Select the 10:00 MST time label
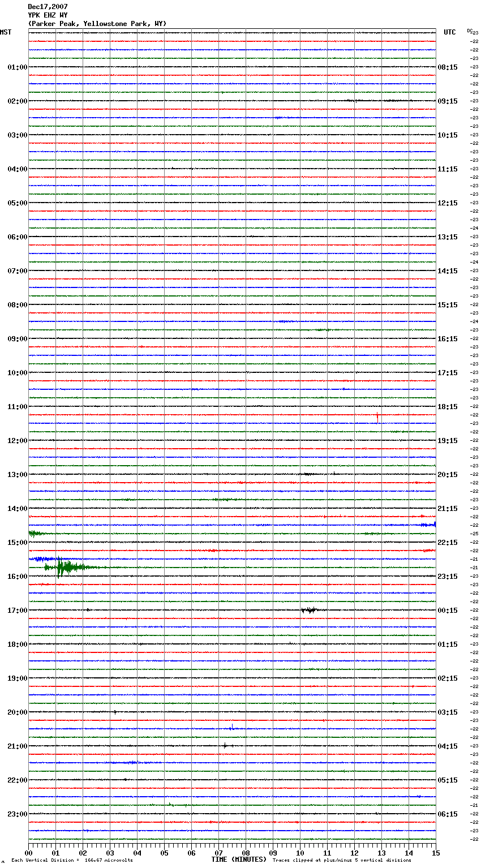 coord(17,373)
